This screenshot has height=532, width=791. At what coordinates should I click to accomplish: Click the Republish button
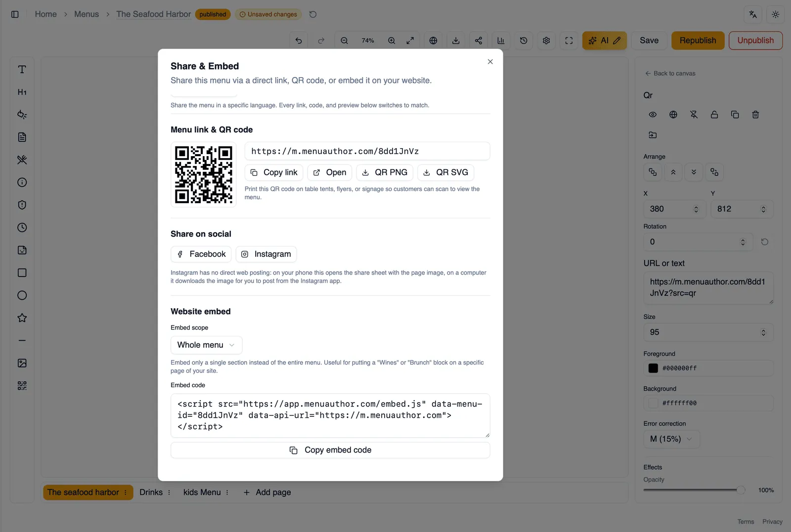[x=698, y=41]
